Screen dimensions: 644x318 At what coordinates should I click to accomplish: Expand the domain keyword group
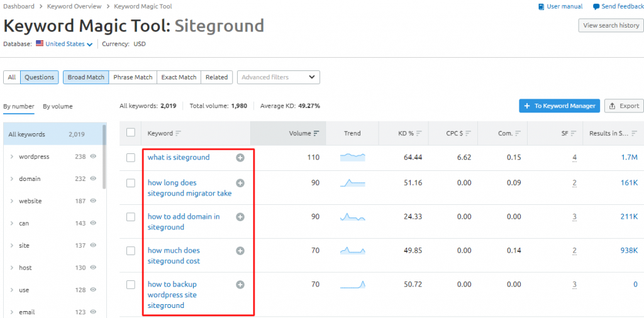pyautogui.click(x=12, y=178)
